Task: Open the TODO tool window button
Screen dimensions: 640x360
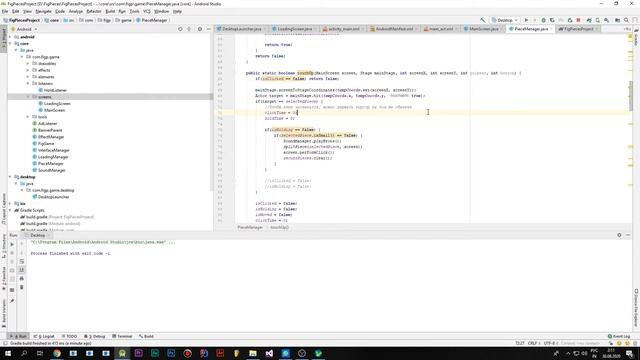Action: point(69,336)
